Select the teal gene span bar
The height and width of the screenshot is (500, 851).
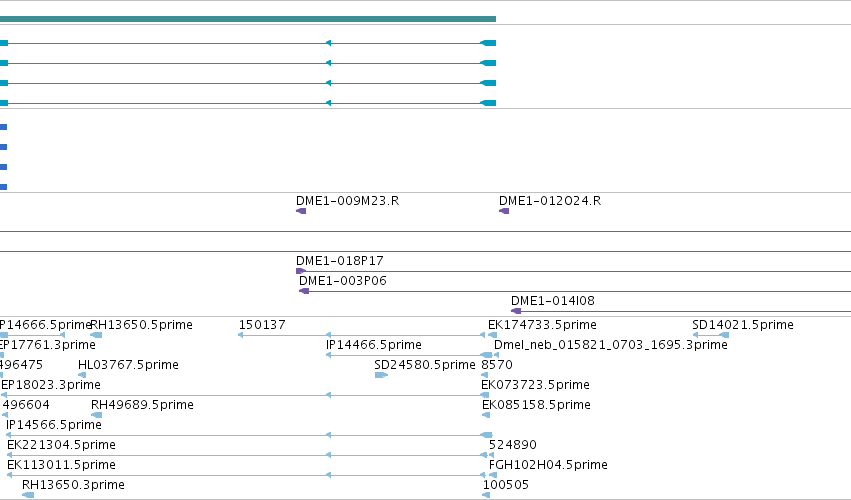(x=247, y=19)
